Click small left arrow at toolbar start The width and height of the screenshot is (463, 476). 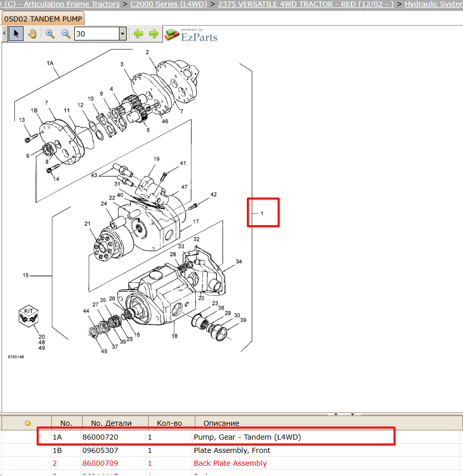tap(4, 33)
